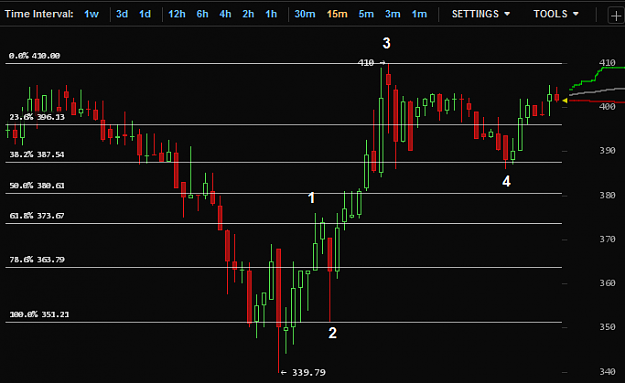Image resolution: width=625 pixels, height=383 pixels.
Task: Click the 360 price axis value
Action: (607, 283)
